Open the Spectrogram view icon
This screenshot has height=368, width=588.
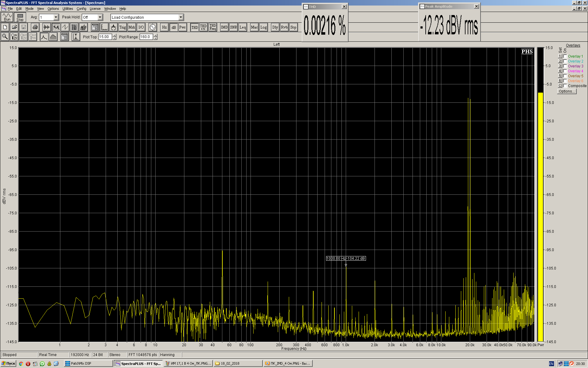click(x=74, y=27)
